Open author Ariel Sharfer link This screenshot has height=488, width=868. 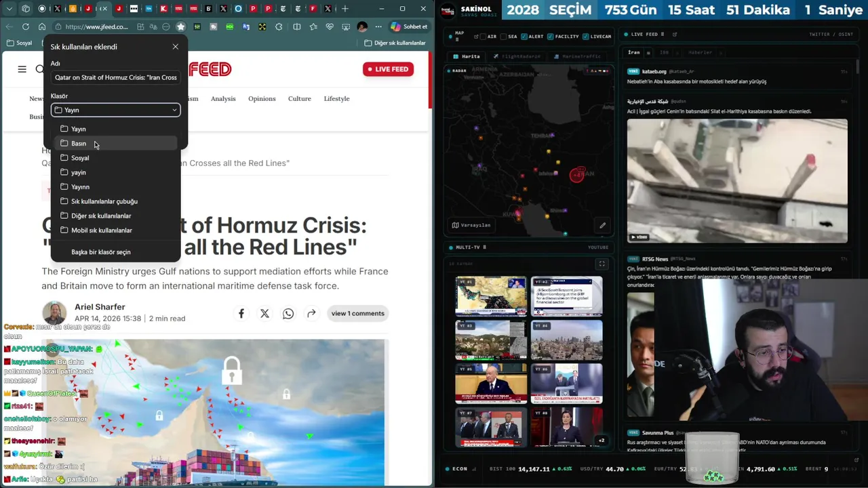coord(100,307)
